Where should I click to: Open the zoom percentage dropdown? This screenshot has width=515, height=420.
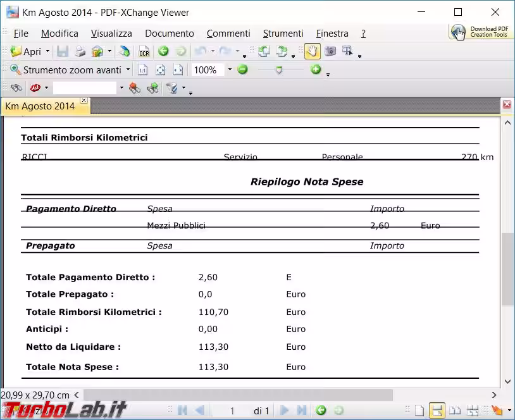click(x=230, y=70)
